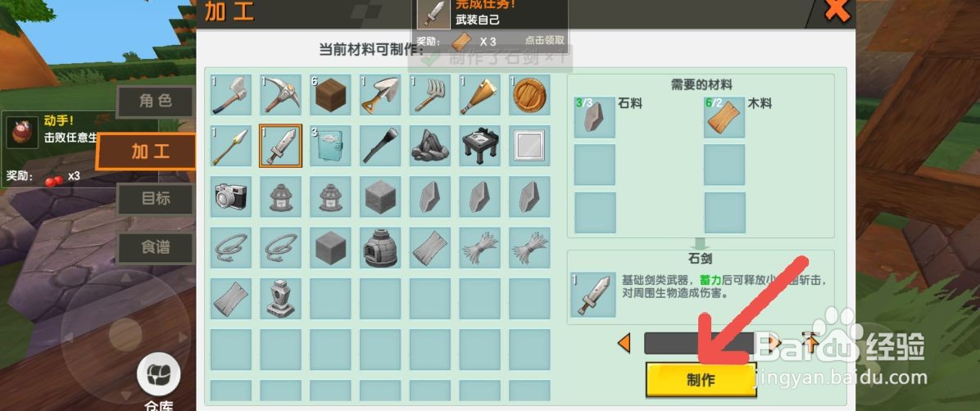Close the 加工 crafting window
The width and height of the screenshot is (980, 411).
(837, 10)
